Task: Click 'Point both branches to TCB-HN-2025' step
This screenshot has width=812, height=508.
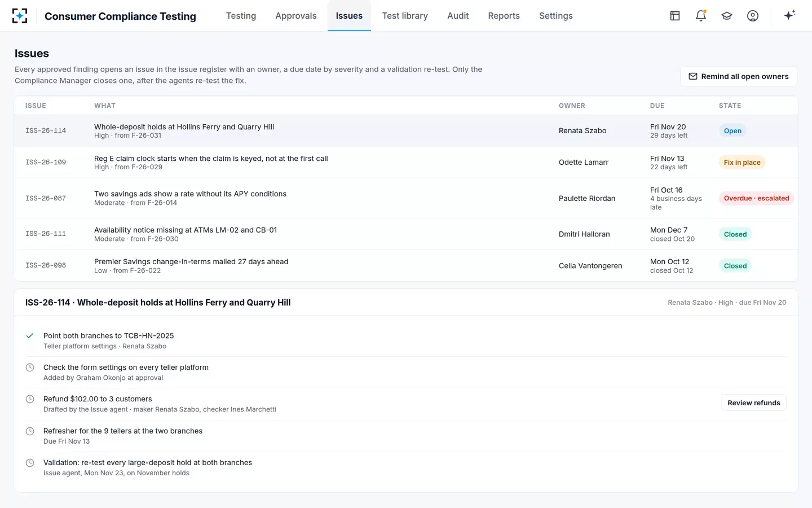Action: [x=108, y=336]
